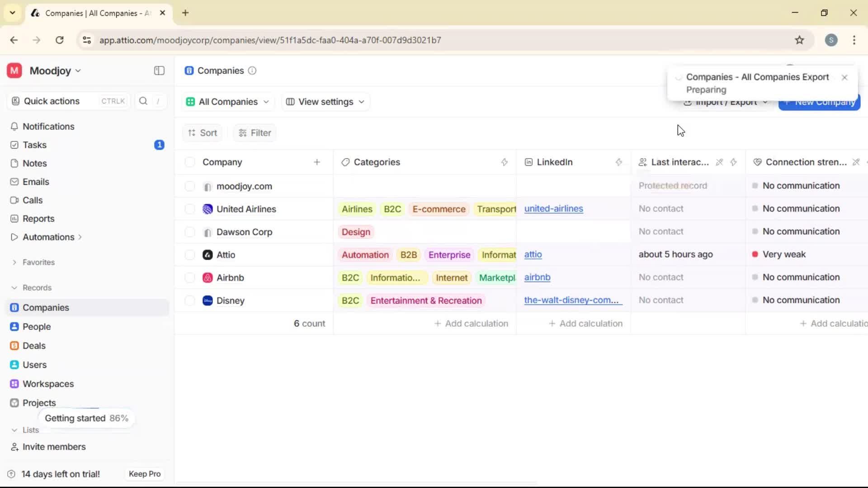The width and height of the screenshot is (868, 488).
Task: Open Chrome profile avatar
Action: coord(831,40)
